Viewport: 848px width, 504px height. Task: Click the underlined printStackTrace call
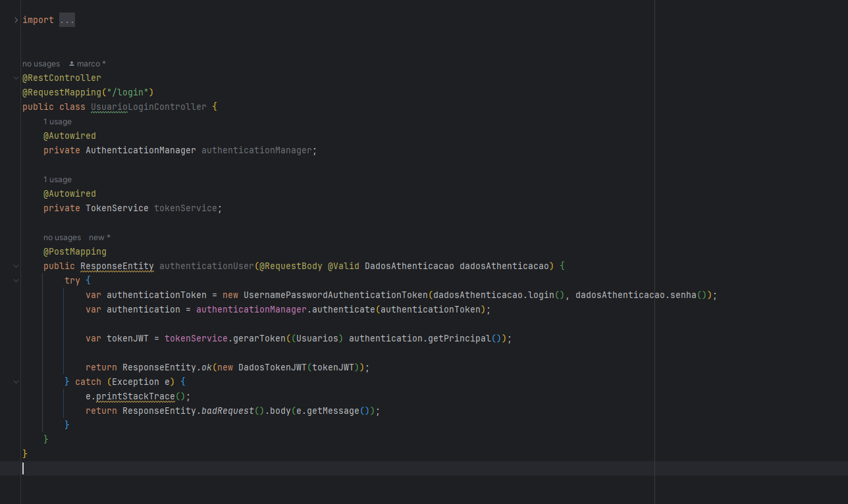pyautogui.click(x=136, y=397)
